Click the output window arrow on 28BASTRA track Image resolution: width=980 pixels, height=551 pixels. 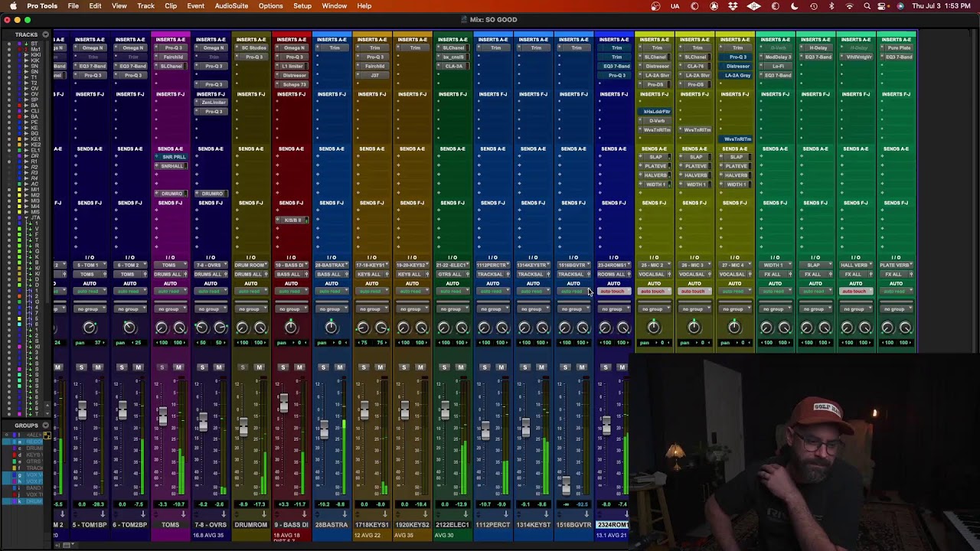[x=345, y=514]
